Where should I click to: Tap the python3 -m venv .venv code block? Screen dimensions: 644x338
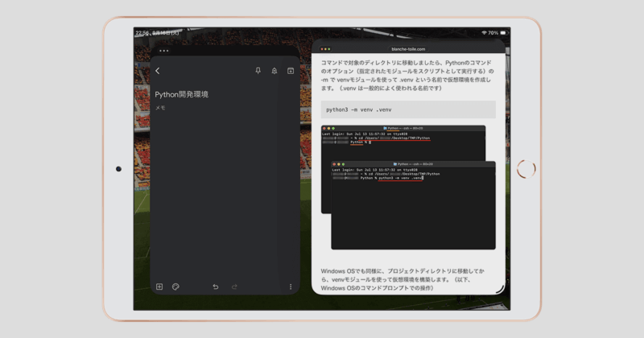(409, 109)
